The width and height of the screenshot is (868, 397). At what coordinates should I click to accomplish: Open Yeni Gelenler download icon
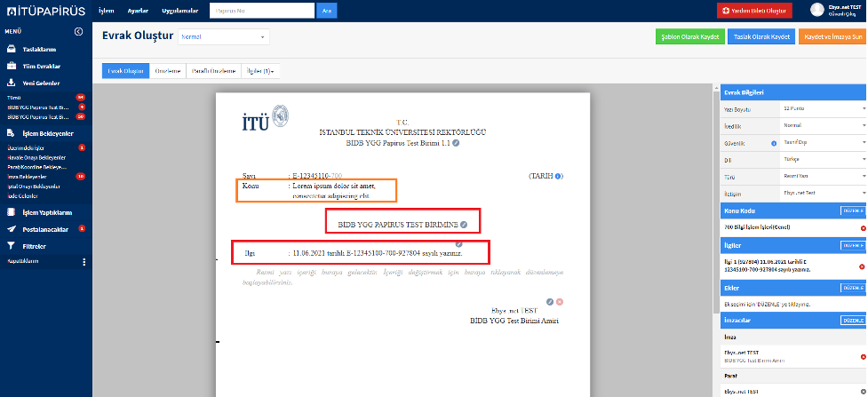11,83
